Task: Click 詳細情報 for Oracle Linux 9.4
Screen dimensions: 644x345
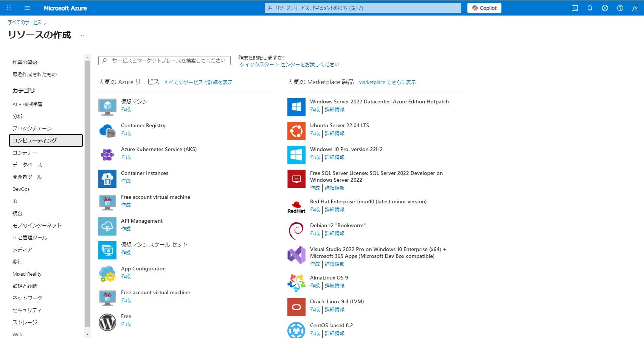Action: (335, 309)
